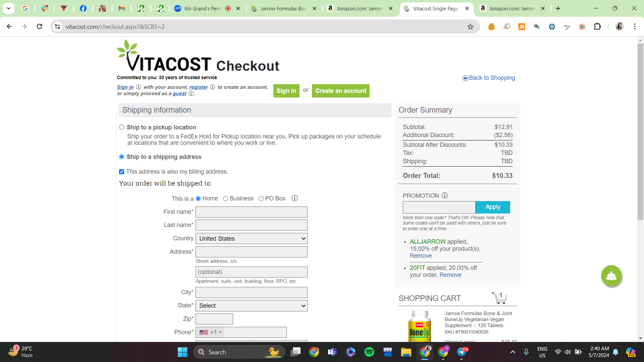Open a new browser tab
The image size is (644, 362).
[x=558, y=8]
